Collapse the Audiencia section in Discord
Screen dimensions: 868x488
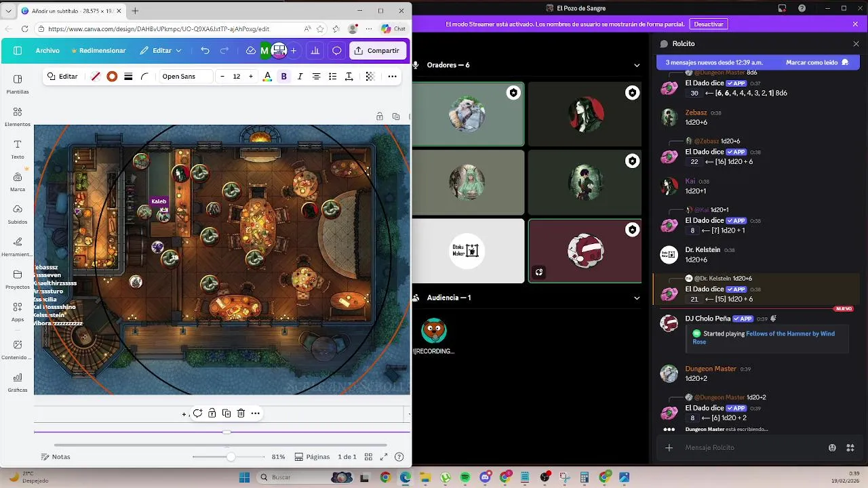(x=637, y=298)
